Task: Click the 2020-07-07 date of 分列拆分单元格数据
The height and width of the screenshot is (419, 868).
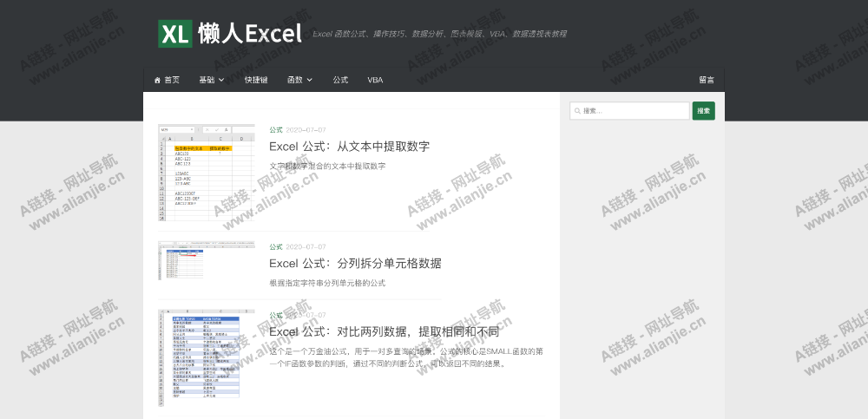Action: [x=306, y=247]
